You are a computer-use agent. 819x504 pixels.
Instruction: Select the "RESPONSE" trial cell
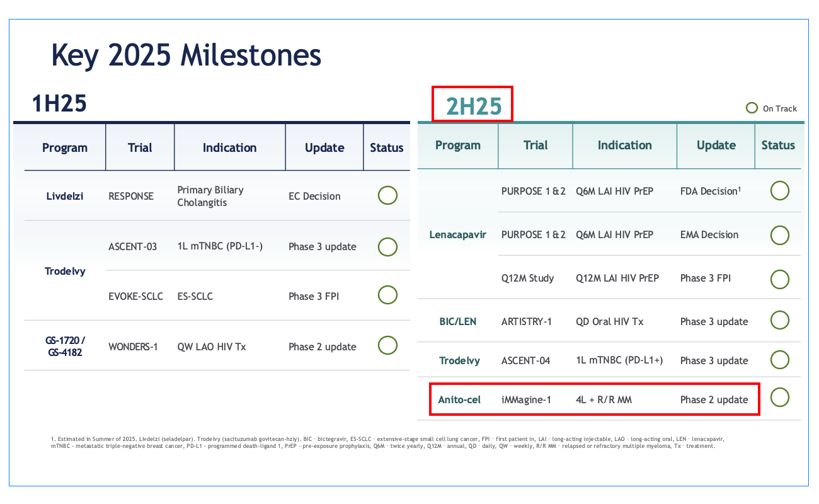pos(131,196)
